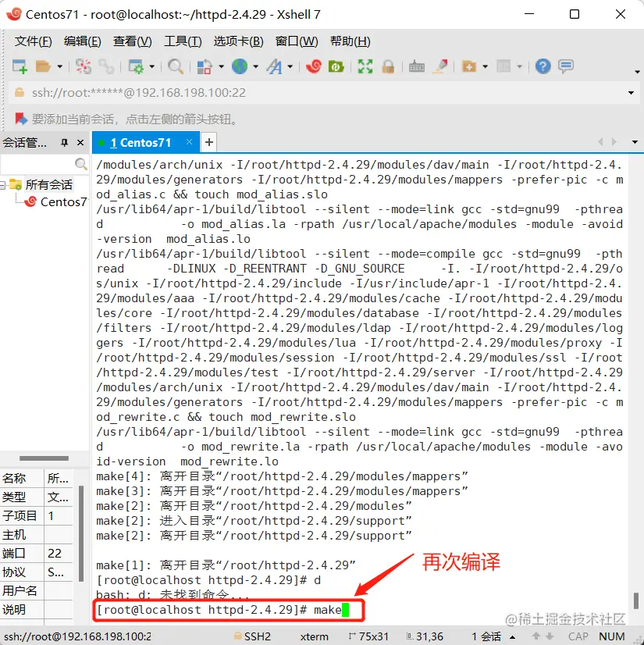The height and width of the screenshot is (645, 644).
Task: Open the 帮助(H) menu
Action: click(350, 41)
